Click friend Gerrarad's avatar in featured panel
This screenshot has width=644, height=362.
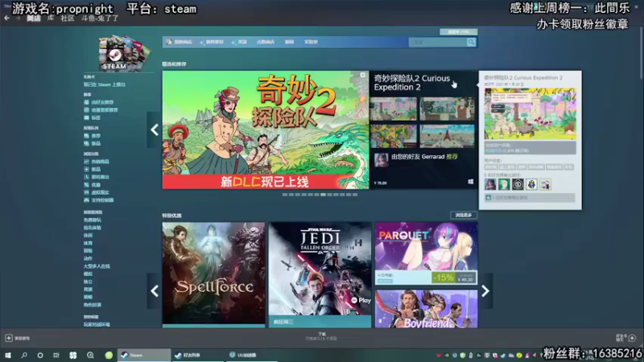381,160
